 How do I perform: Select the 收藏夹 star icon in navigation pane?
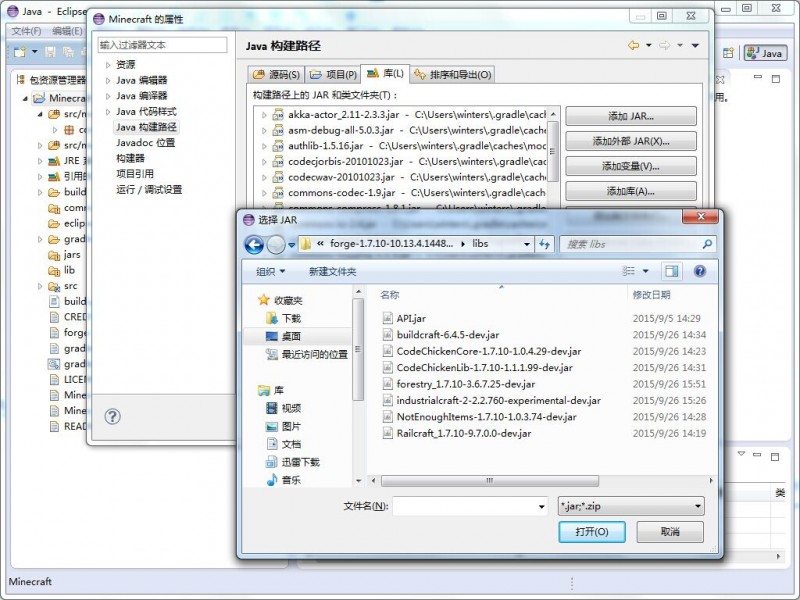click(x=263, y=300)
